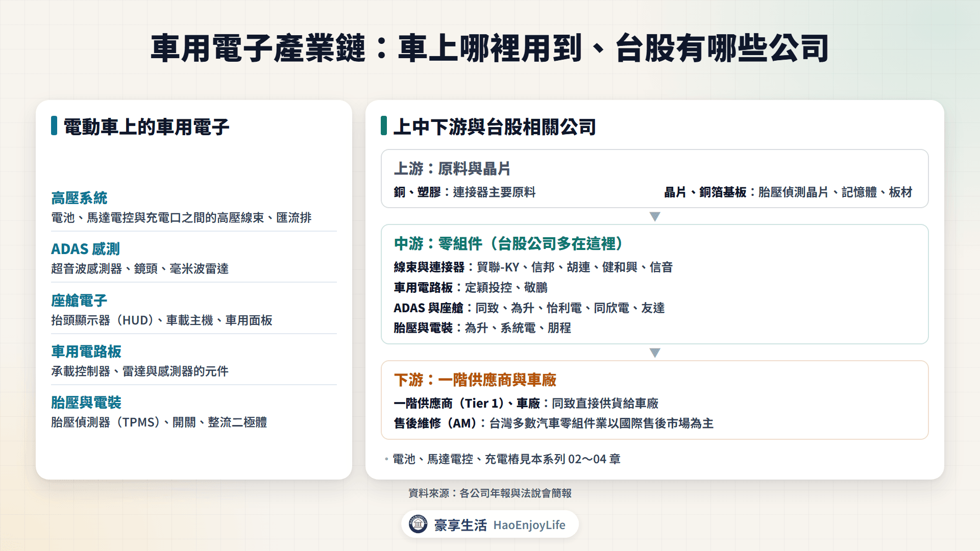The width and height of the screenshot is (980, 551).
Task: Open the 座艙電子 section heading
Action: point(79,300)
